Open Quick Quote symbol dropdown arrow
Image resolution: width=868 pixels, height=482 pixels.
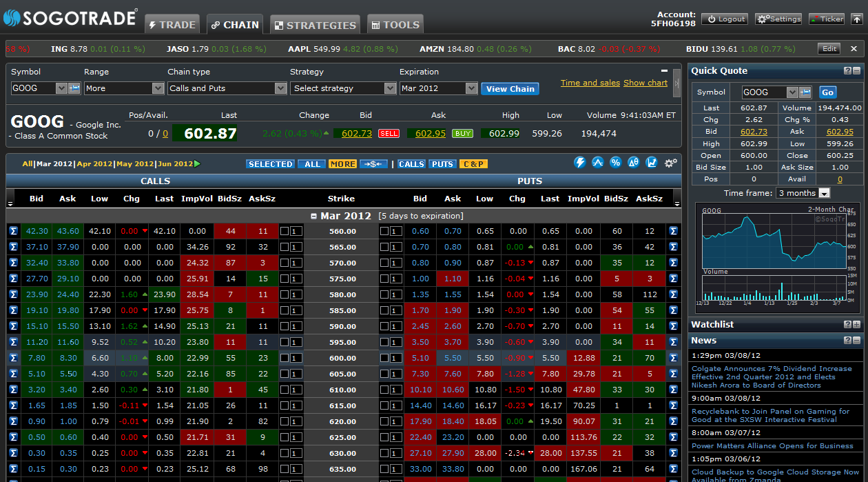point(792,92)
